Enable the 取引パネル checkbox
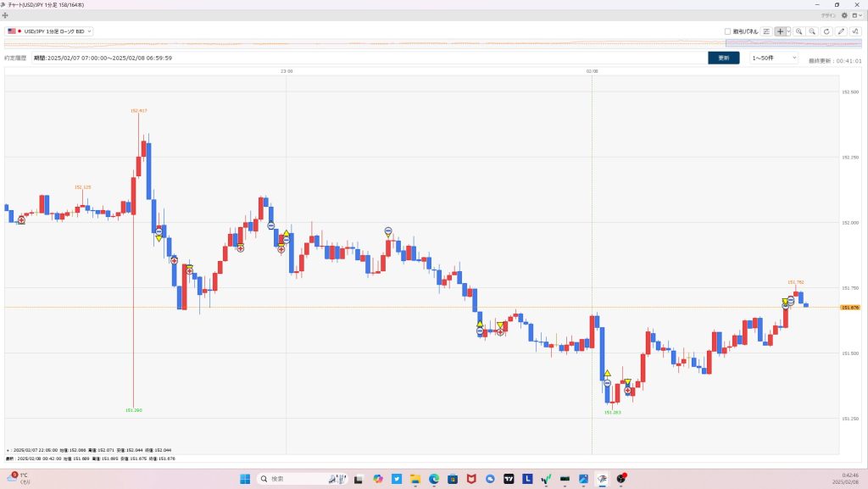 728,31
